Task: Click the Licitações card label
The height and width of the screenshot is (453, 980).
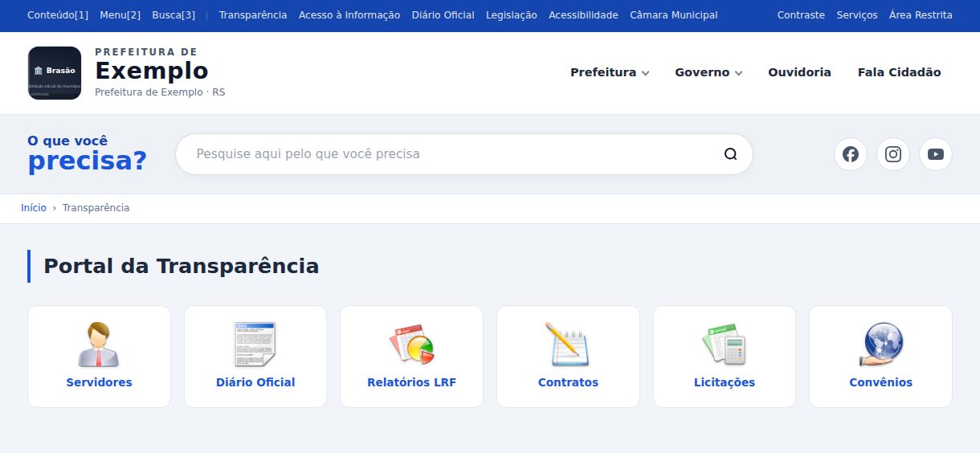Action: (x=725, y=382)
